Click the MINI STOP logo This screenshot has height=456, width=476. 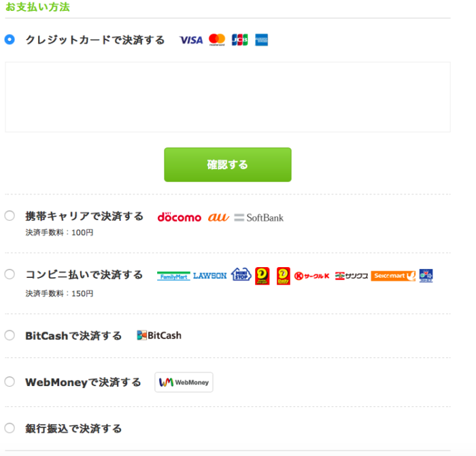[x=241, y=275]
